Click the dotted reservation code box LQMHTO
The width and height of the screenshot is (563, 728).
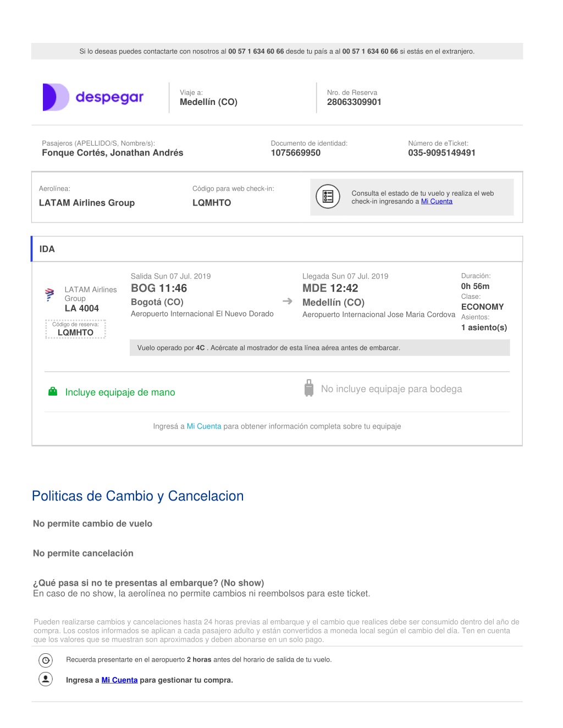[x=75, y=329]
